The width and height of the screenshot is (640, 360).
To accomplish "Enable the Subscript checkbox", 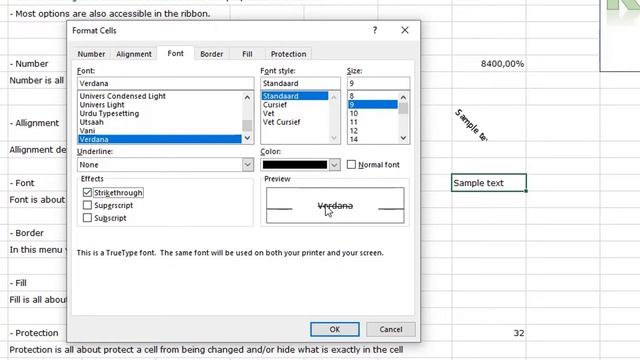I will coord(87,218).
